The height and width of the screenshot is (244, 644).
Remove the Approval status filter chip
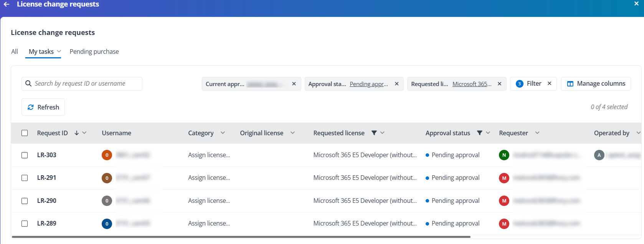tap(397, 84)
